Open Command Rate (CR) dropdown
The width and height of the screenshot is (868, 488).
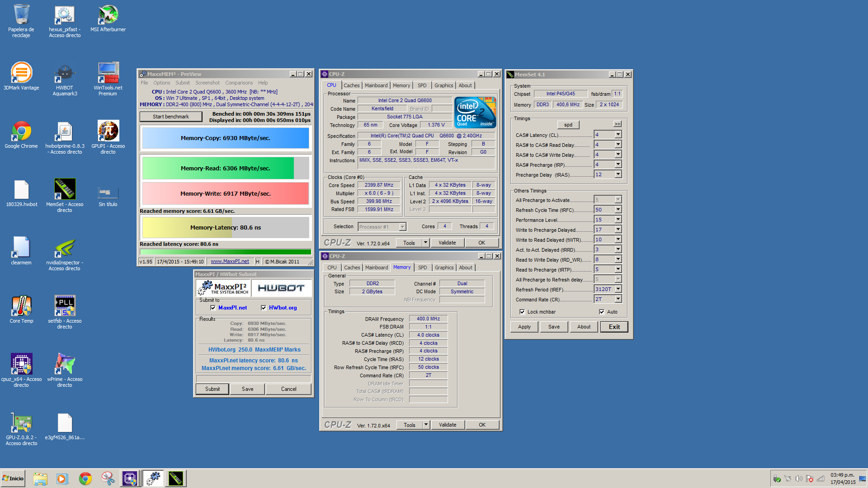coord(618,299)
